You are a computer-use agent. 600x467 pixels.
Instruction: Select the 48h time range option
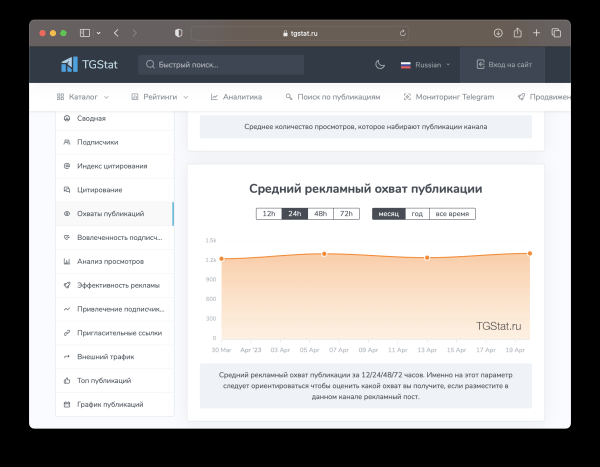320,214
